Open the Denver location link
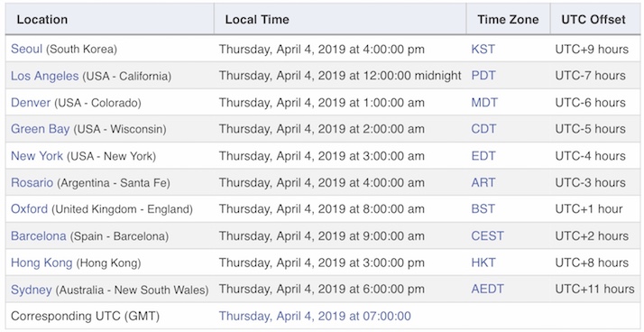644x332 pixels. click(x=31, y=102)
